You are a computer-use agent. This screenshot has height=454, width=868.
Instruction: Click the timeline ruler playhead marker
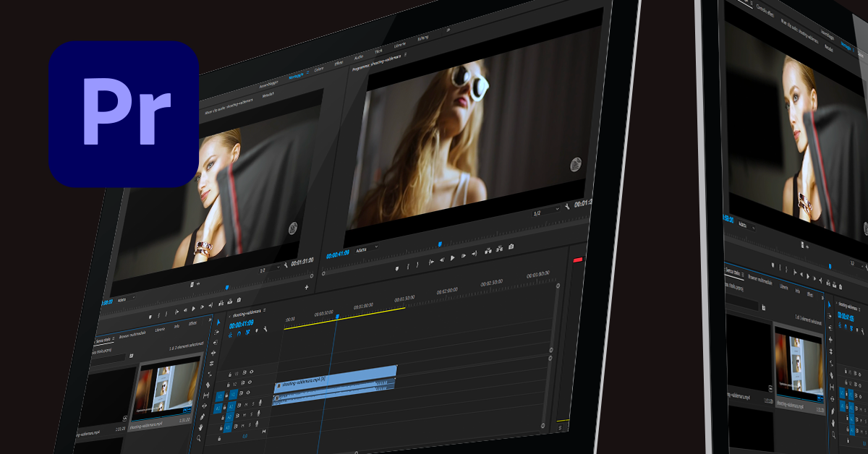point(337,317)
